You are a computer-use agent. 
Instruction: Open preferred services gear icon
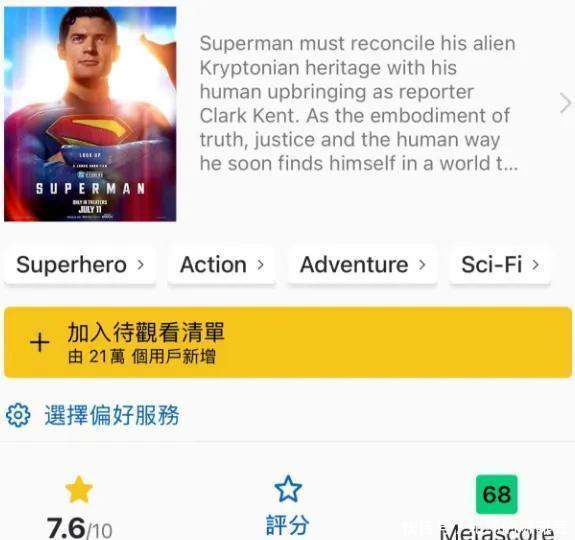click(x=18, y=415)
